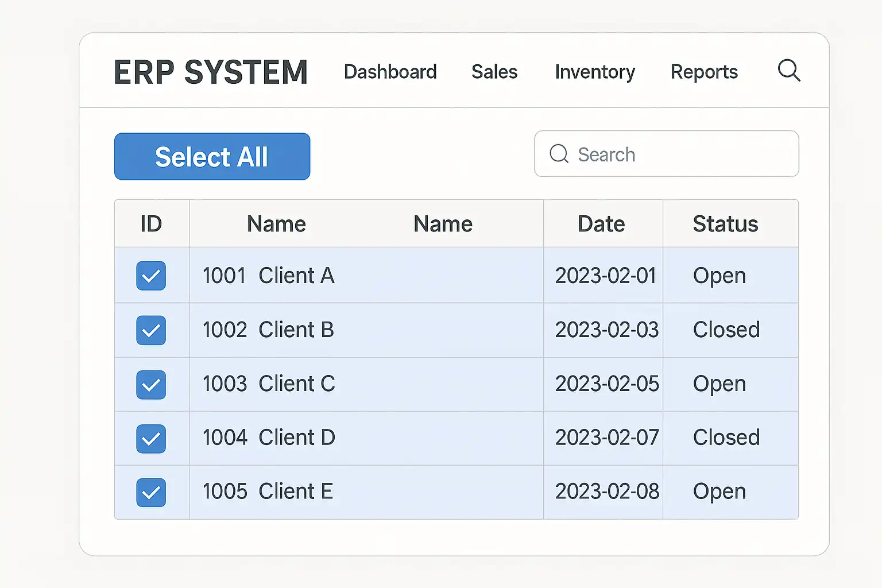The image size is (882, 588).
Task: Switch to the Reports section
Action: tap(704, 72)
